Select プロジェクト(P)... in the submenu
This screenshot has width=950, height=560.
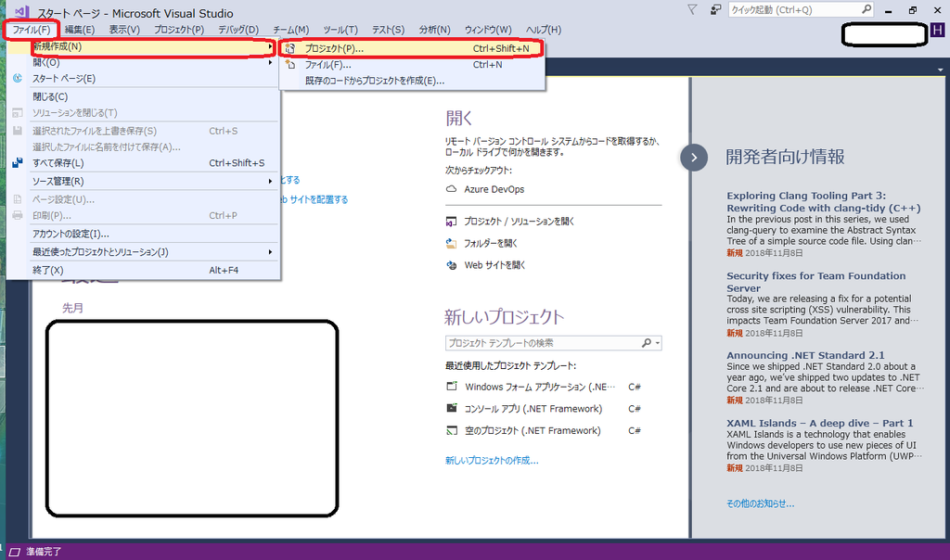(412, 48)
